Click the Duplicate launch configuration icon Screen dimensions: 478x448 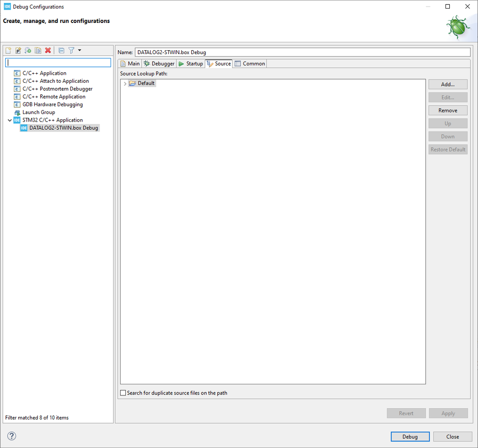tap(38, 50)
